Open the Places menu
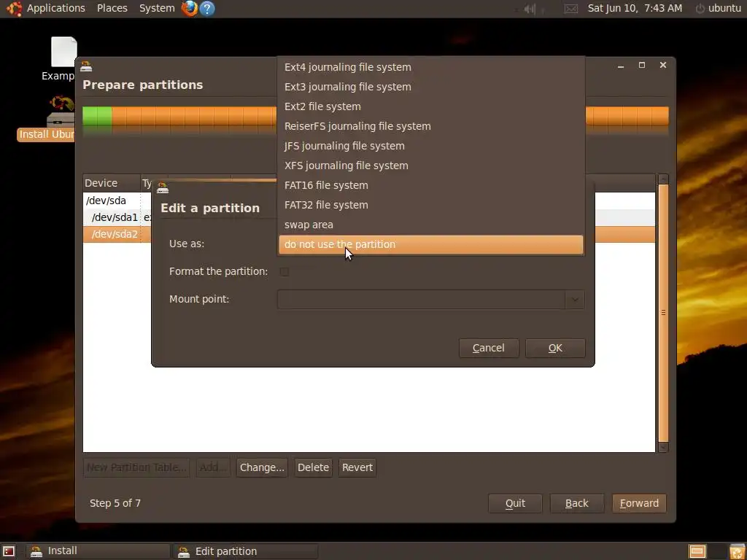Image resolution: width=747 pixels, height=560 pixels. [112, 8]
